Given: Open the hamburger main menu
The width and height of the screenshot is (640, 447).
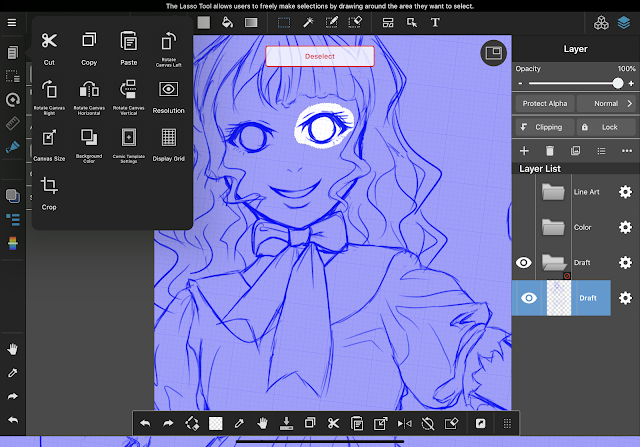Looking at the screenshot, I should point(12,22).
